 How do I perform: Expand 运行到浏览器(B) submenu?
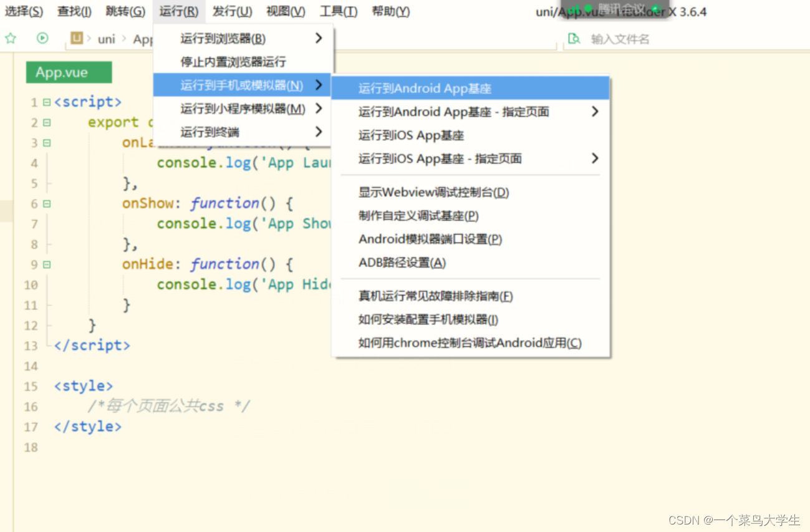tap(244, 39)
